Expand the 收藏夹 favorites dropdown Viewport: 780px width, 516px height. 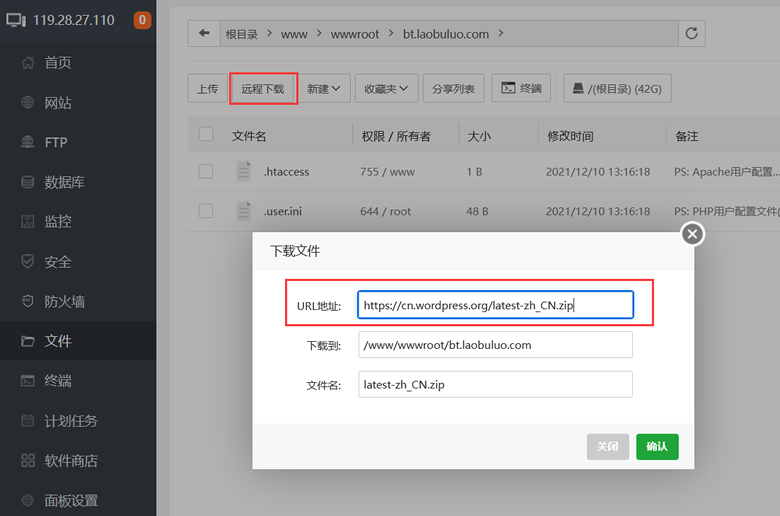pos(386,89)
